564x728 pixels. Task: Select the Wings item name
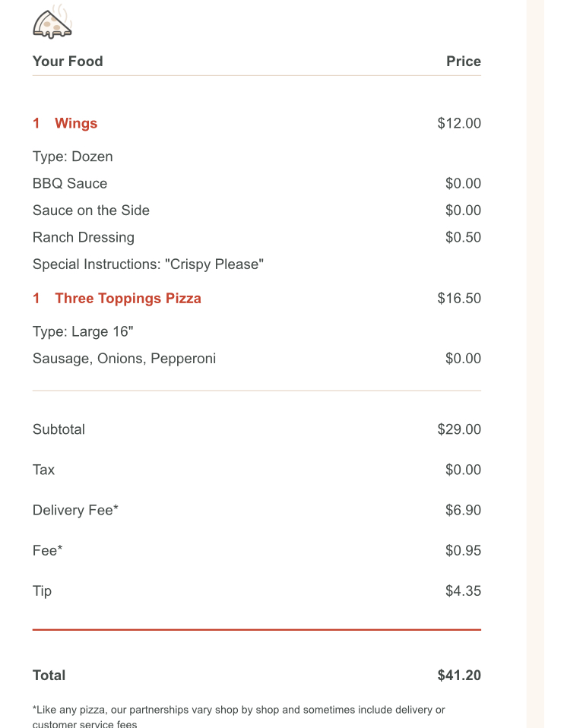(76, 123)
